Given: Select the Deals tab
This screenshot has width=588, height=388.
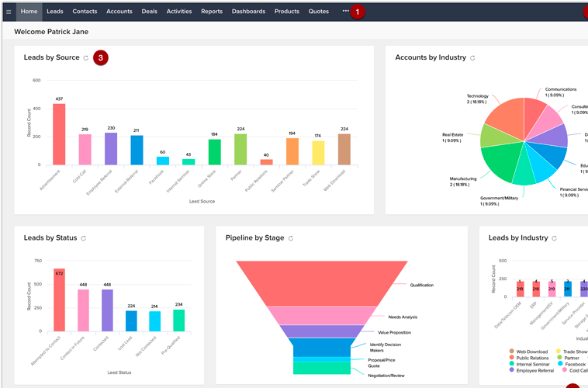Looking at the screenshot, I should pyautogui.click(x=150, y=12).
